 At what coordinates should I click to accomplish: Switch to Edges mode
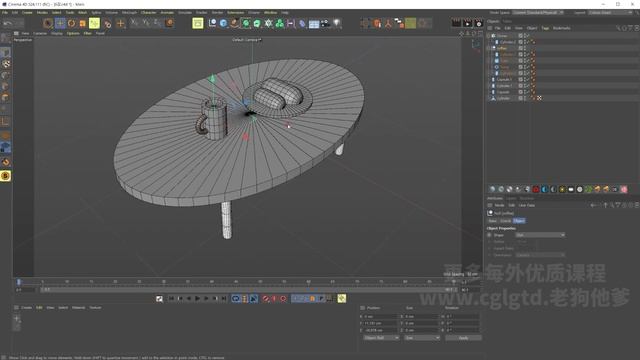[x=6, y=87]
